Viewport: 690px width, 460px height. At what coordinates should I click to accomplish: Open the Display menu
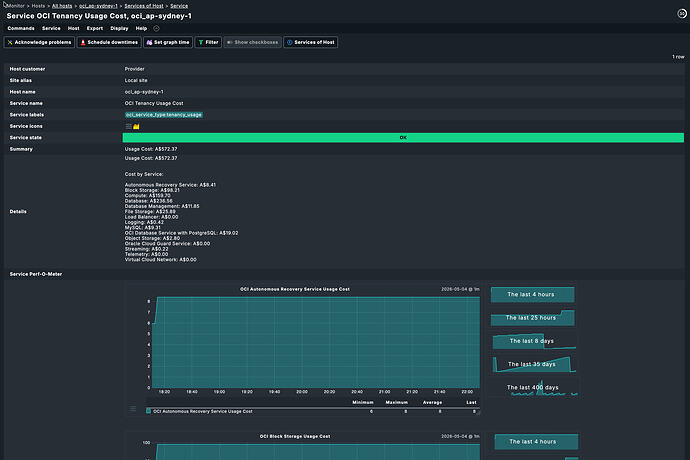pyautogui.click(x=119, y=29)
